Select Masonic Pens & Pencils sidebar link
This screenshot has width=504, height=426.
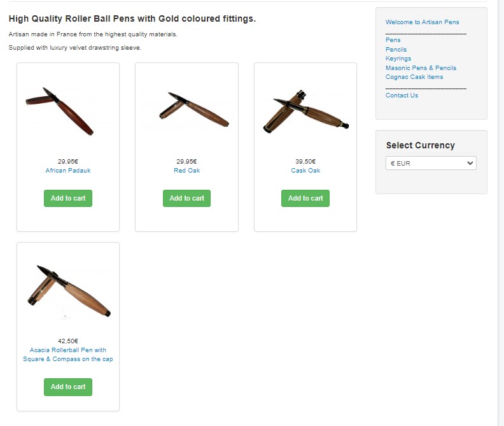[x=421, y=67]
